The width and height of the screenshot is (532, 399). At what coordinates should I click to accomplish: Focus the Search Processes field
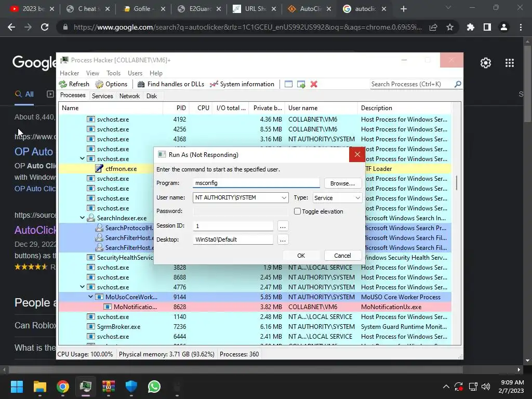[x=412, y=84]
